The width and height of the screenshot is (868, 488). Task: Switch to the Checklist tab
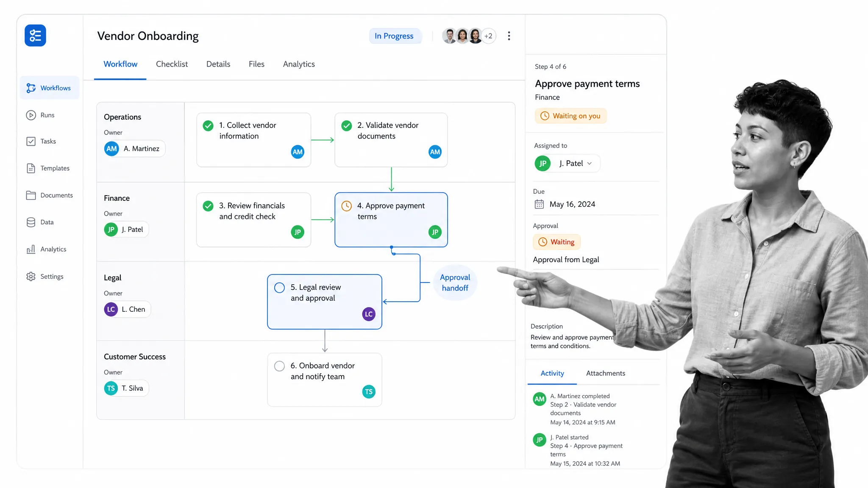[x=172, y=64]
